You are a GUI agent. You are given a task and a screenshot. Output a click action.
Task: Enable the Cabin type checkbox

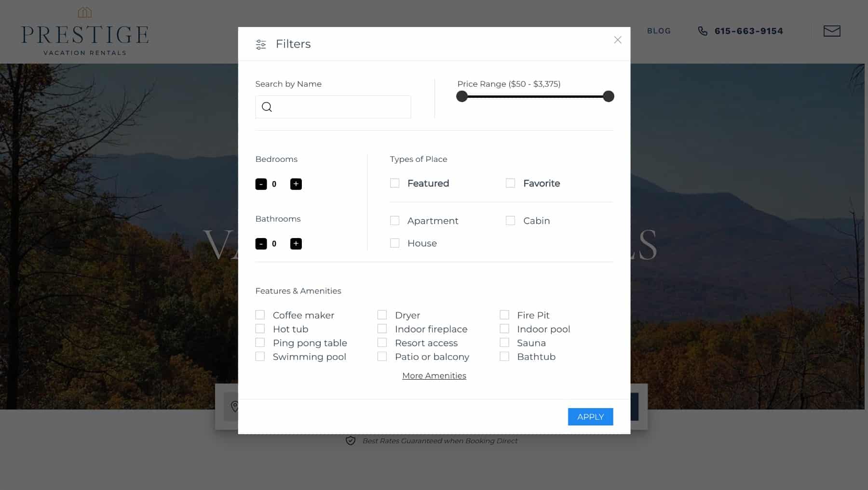coord(510,221)
